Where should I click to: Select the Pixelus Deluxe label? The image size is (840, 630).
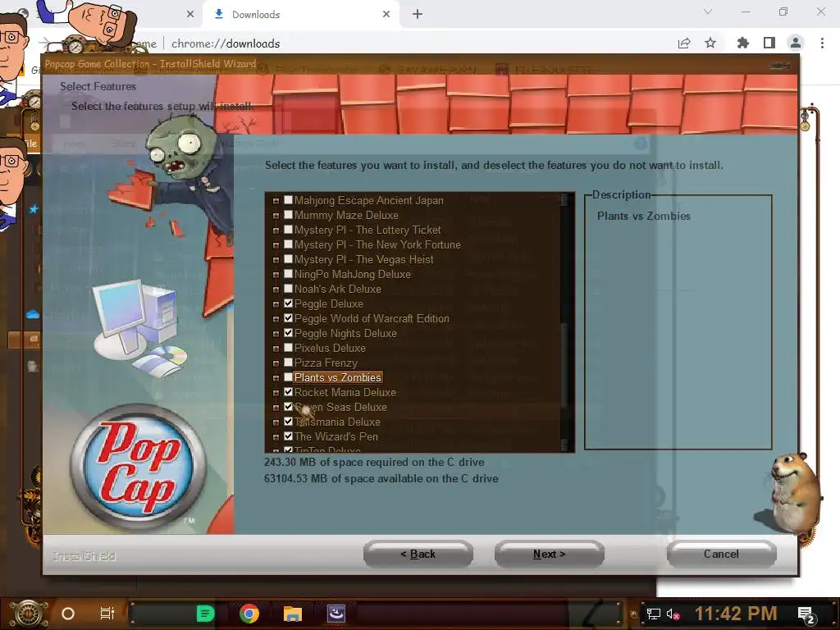[330, 348]
